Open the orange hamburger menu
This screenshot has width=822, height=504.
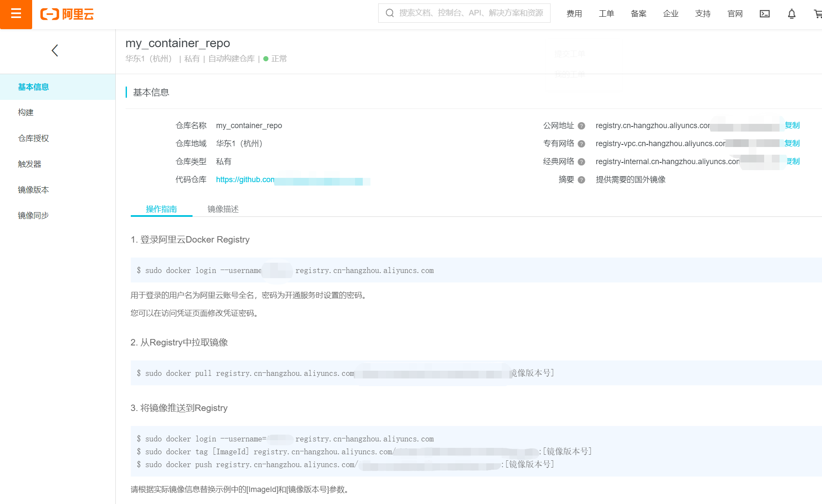[16, 14]
